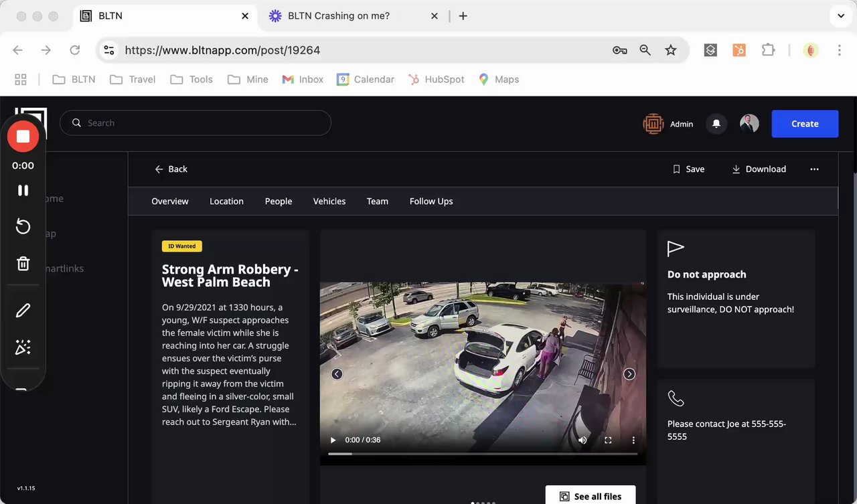
Task: Click the Strong Arm Robbery title
Action: click(x=230, y=276)
